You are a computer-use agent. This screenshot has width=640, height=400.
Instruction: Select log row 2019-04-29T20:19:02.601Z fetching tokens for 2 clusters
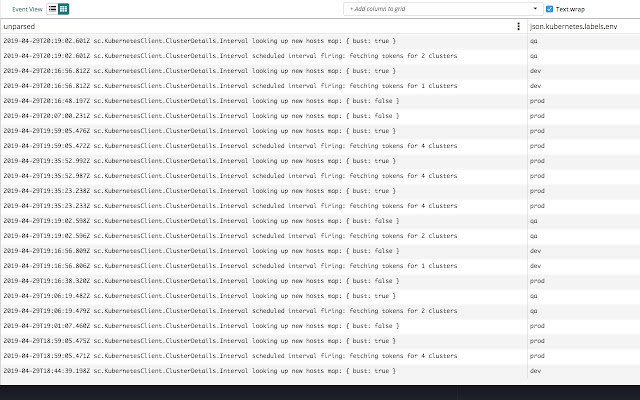320,56
